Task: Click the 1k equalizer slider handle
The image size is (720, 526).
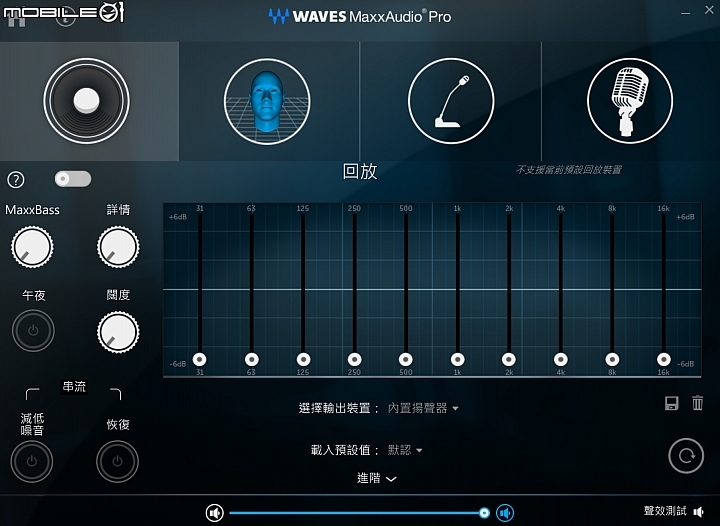Action: tap(457, 359)
